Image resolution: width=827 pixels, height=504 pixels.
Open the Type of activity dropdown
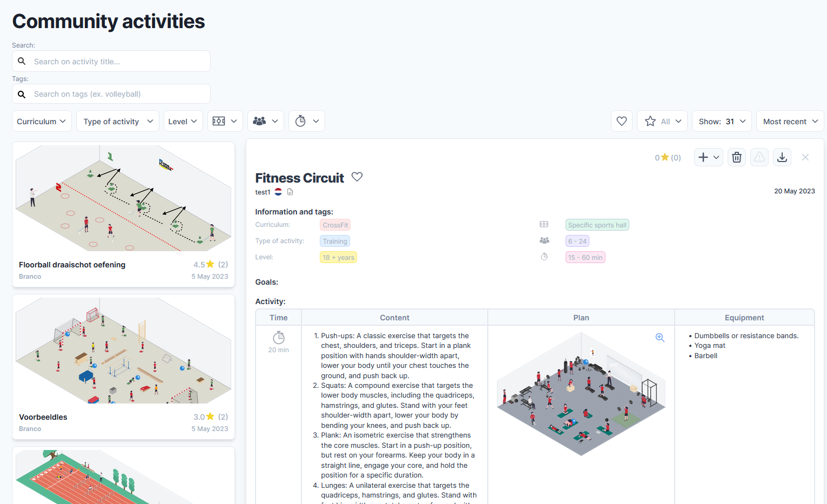tap(117, 120)
